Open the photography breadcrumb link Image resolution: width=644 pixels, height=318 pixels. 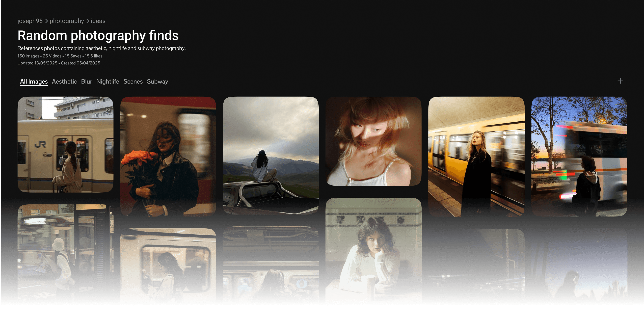[67, 21]
